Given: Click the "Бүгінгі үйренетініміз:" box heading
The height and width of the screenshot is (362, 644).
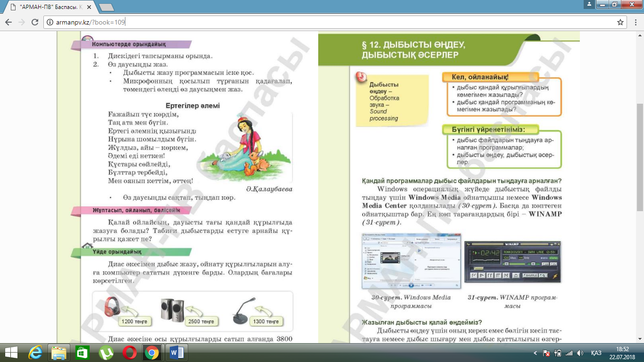Looking at the screenshot, I should [x=488, y=129].
